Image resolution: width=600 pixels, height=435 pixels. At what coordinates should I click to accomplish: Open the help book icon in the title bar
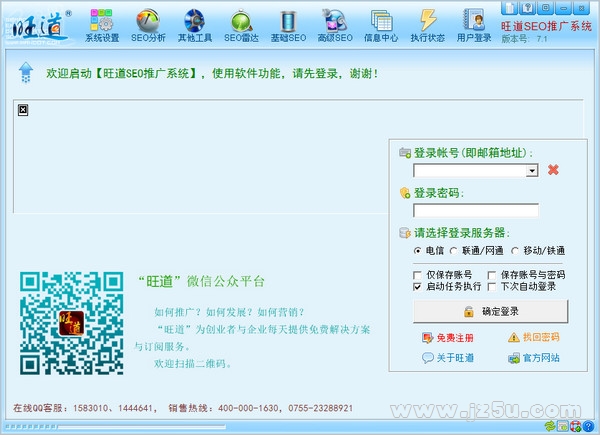[527, 8]
